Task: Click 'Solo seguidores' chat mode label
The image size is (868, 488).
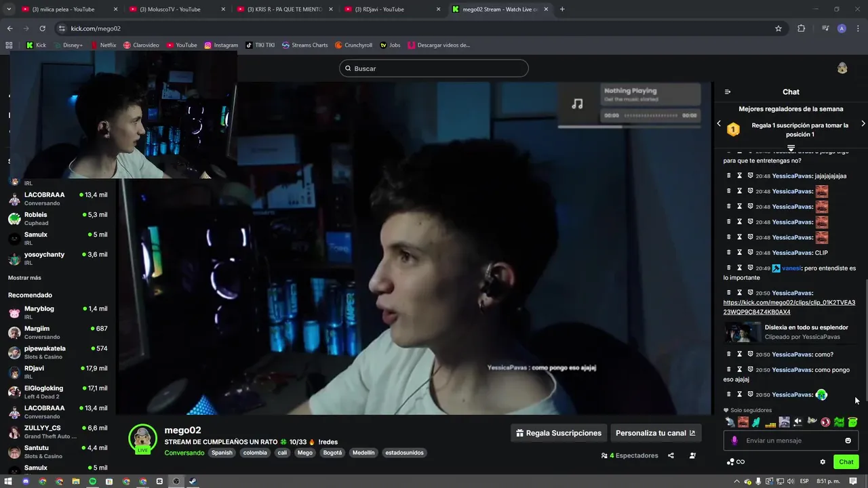Action: point(747,410)
